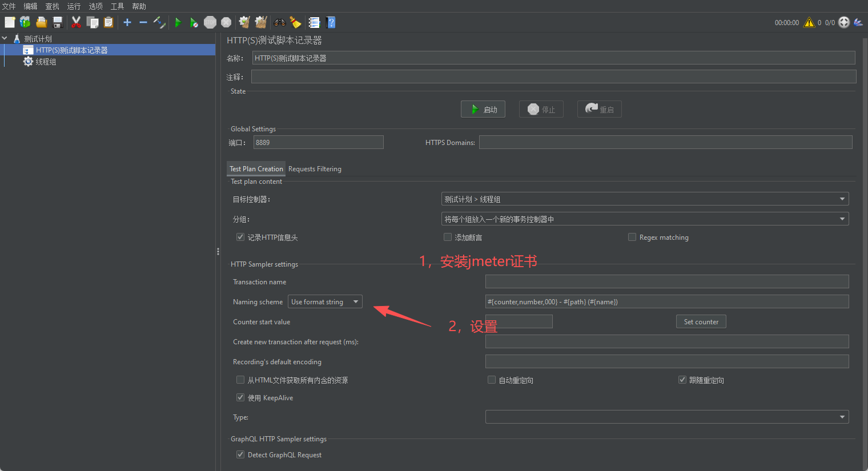Click the yellow warning triangle log icon
Image resolution: width=868 pixels, height=471 pixels.
(x=809, y=22)
